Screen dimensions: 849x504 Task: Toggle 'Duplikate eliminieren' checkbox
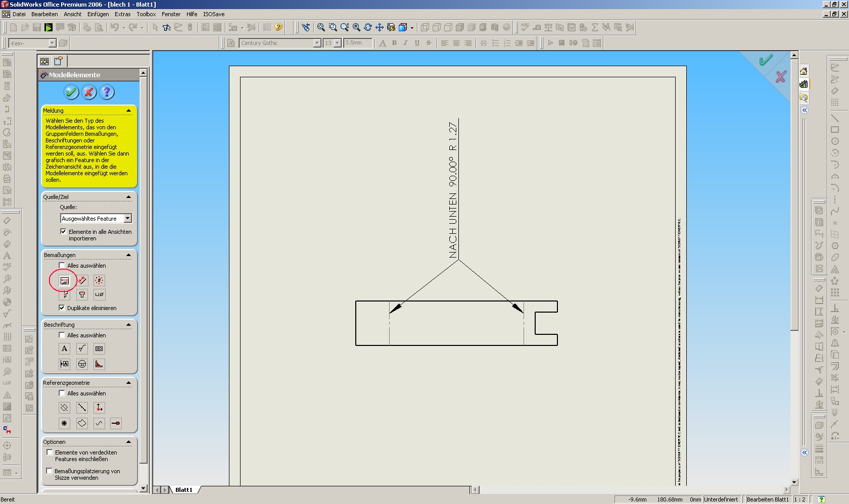tap(62, 308)
